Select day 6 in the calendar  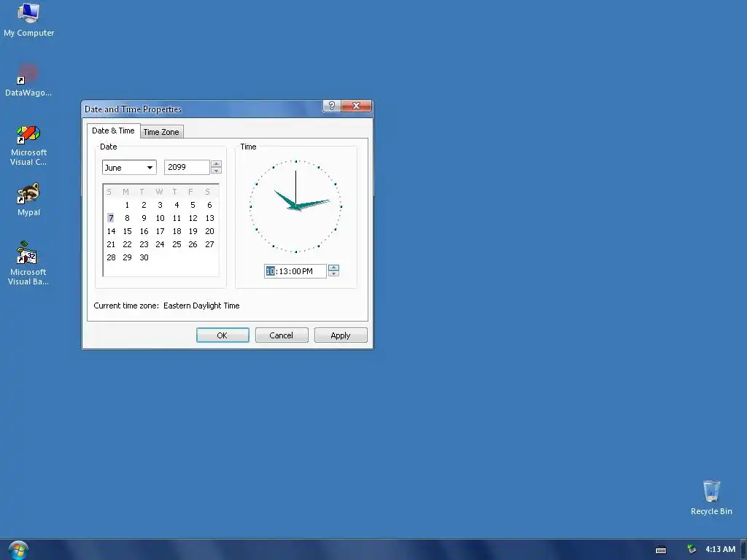209,205
